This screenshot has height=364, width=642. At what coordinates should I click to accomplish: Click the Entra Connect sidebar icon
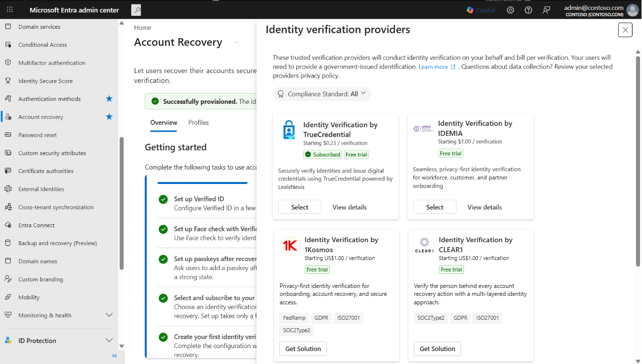coord(8,225)
